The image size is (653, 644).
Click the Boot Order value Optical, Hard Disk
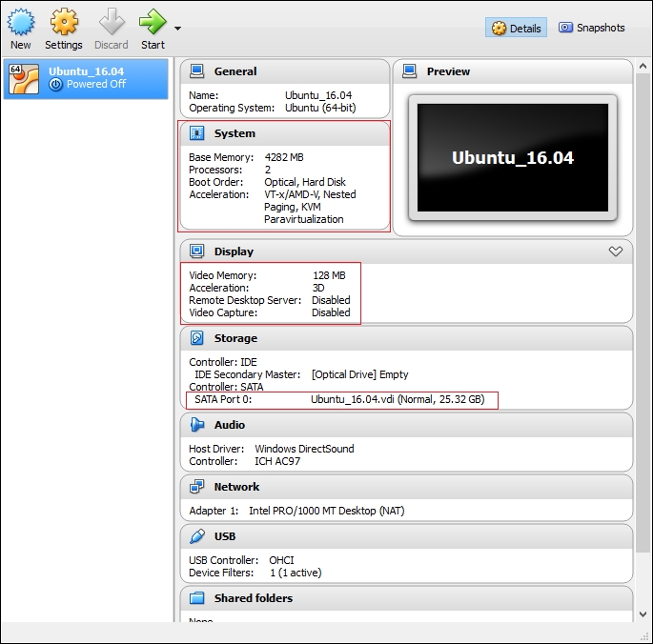(305, 182)
